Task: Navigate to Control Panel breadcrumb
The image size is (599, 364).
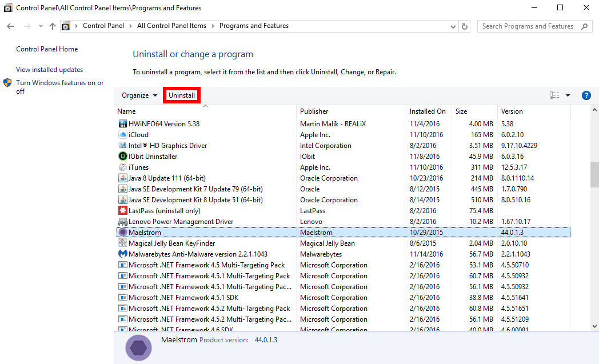Action: pos(103,26)
